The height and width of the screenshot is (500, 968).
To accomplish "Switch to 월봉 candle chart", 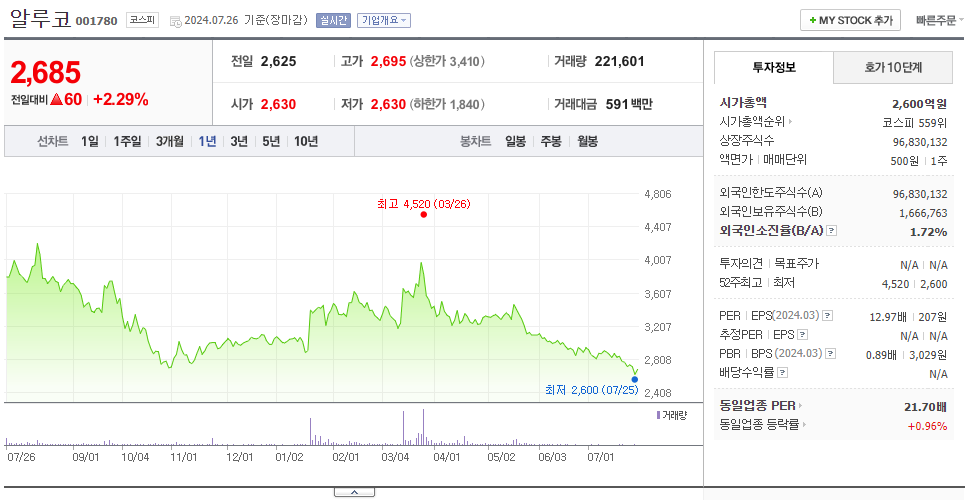I will (588, 141).
